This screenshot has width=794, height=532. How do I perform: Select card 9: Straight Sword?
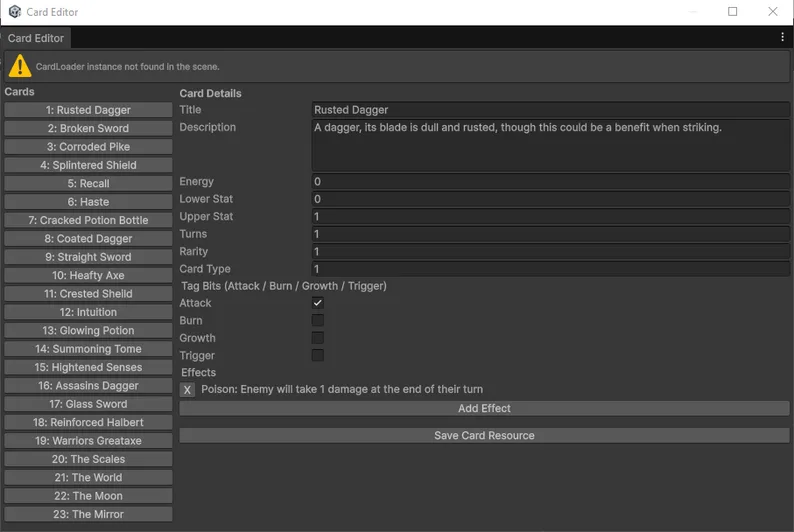88,257
